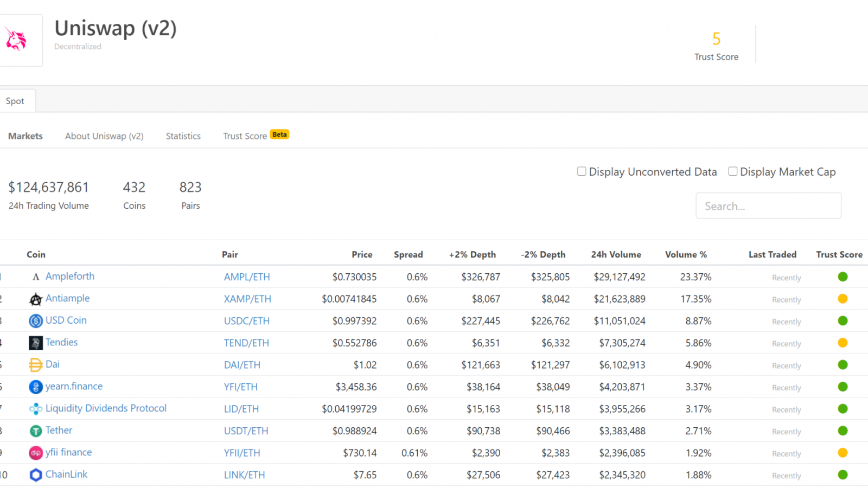Click the Tendies coin icon
868x488 pixels.
(x=36, y=343)
